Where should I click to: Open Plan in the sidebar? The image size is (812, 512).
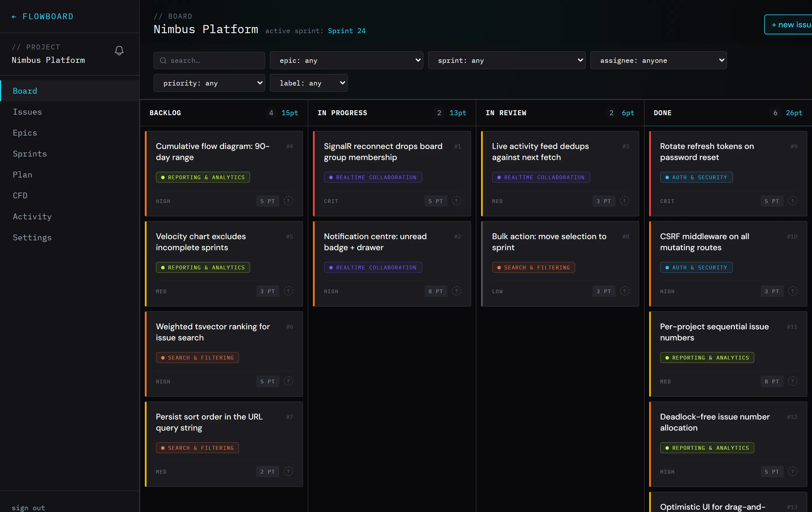click(x=70, y=174)
